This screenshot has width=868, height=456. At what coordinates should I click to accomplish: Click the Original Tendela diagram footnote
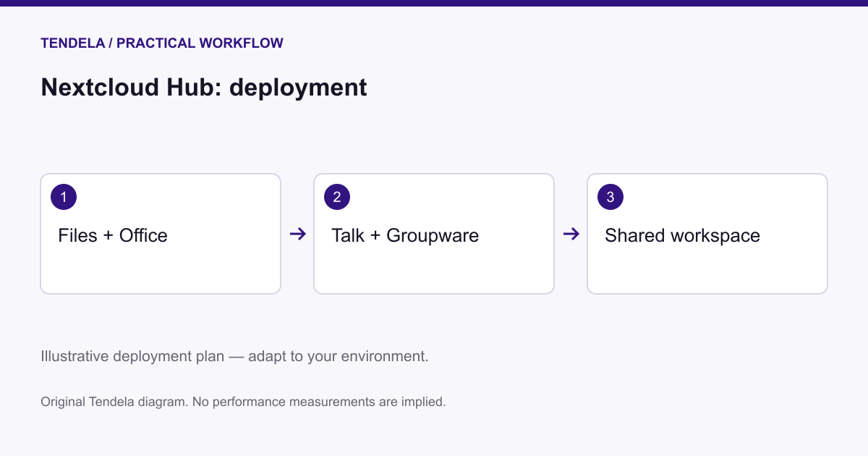coord(243,401)
